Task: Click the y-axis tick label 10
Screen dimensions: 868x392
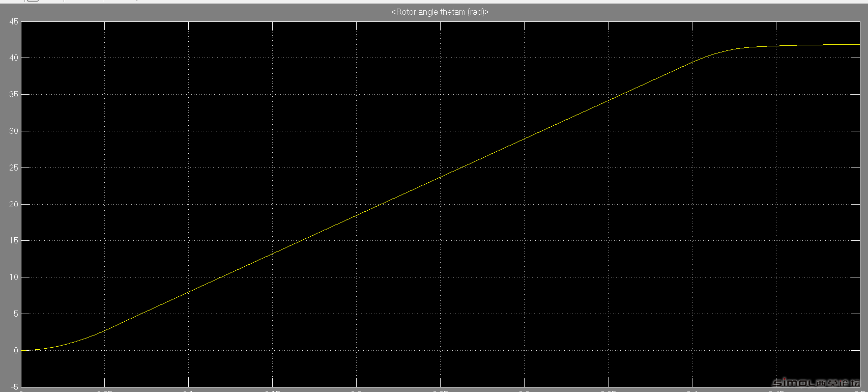Action: click(x=13, y=277)
